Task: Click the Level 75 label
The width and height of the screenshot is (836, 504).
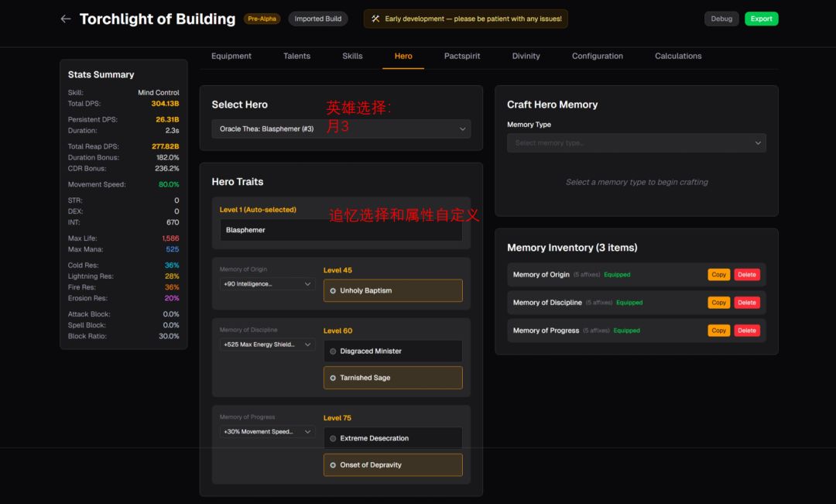Action: 337,418
